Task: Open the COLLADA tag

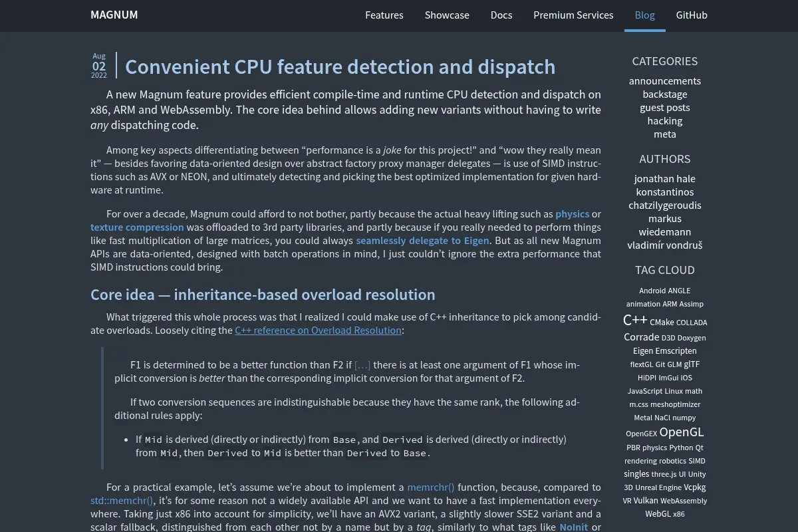Action: click(692, 323)
